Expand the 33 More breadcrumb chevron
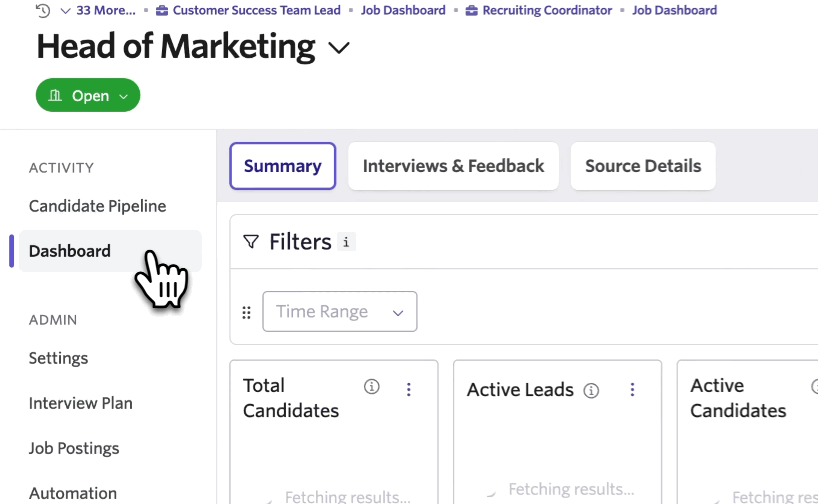Viewport: 818px width, 504px height. (65, 11)
